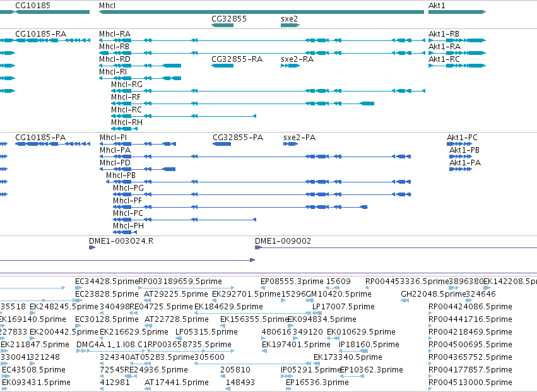Select the MhcI-RB transcript label
This screenshot has width=537, height=392.
tap(114, 46)
